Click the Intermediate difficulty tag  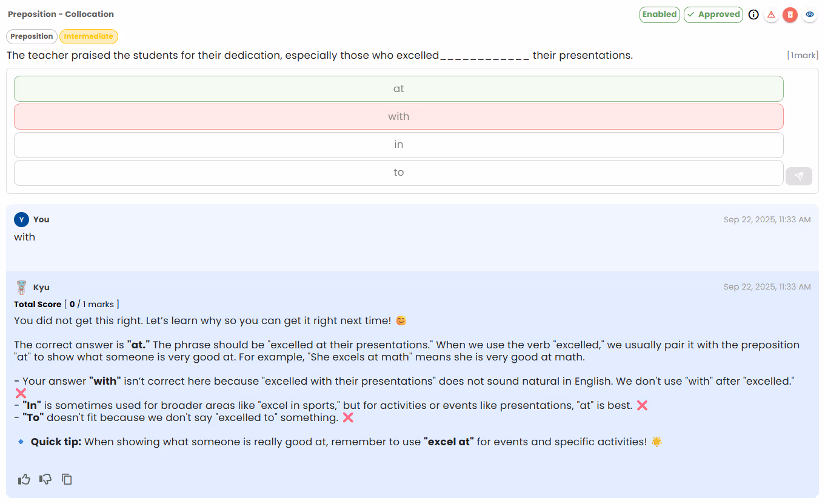tap(89, 36)
